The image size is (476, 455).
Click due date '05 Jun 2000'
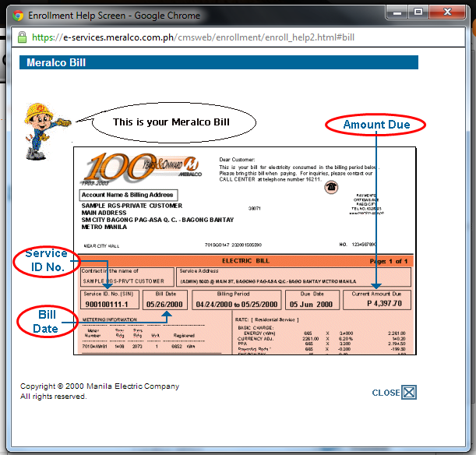click(x=311, y=304)
